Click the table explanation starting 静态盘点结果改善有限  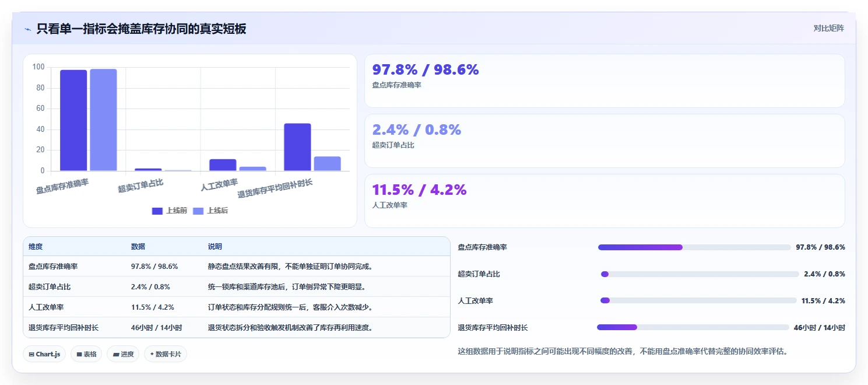click(x=290, y=267)
